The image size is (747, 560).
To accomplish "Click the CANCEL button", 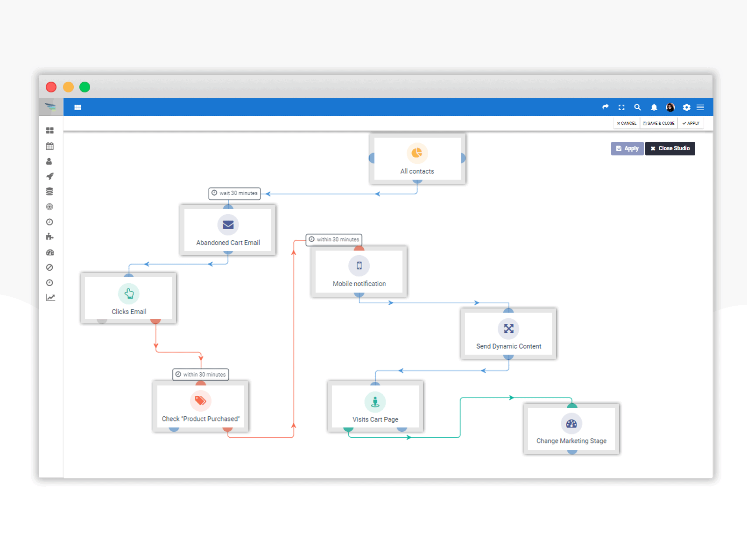I will coord(627,123).
